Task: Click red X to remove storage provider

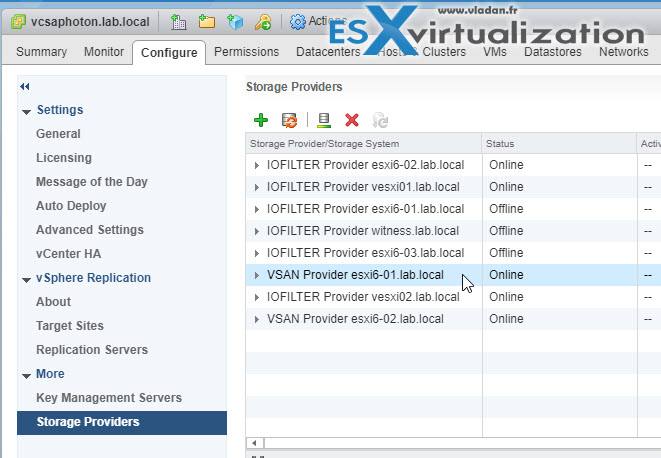Action: [x=352, y=120]
